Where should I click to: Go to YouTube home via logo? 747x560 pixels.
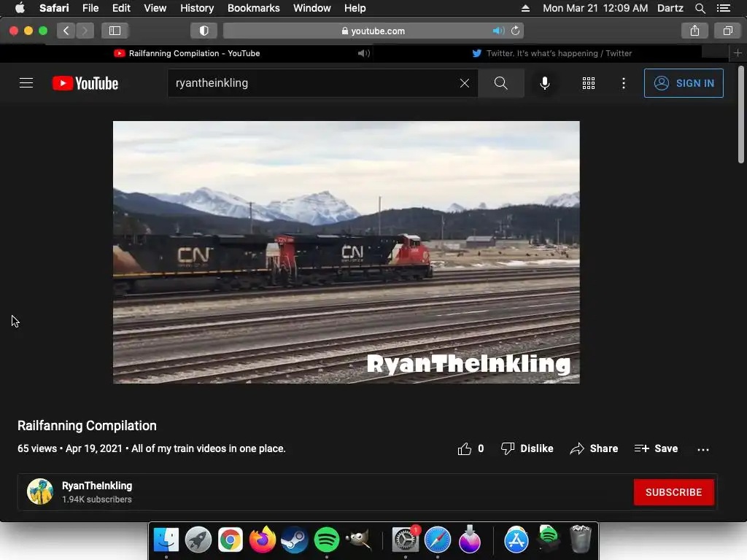(x=85, y=83)
